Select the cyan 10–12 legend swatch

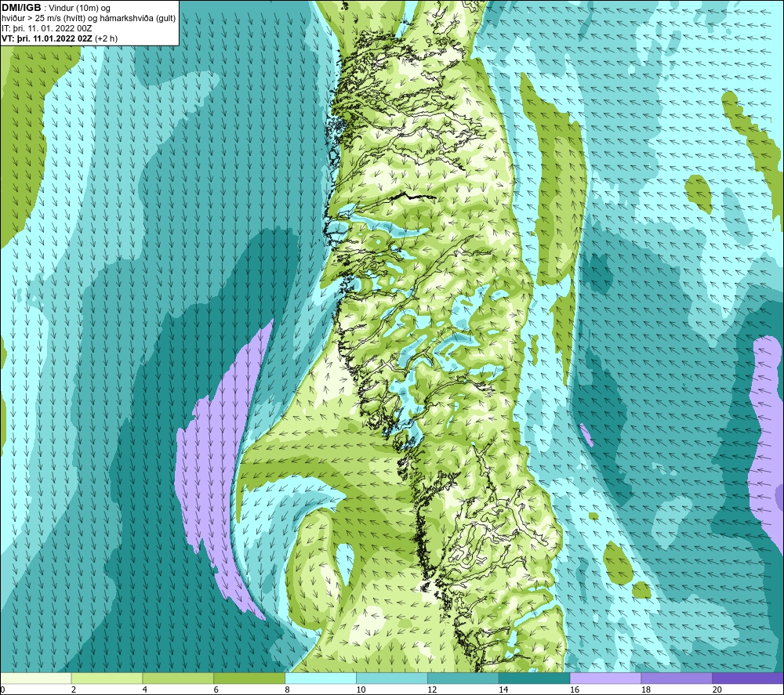point(392,678)
